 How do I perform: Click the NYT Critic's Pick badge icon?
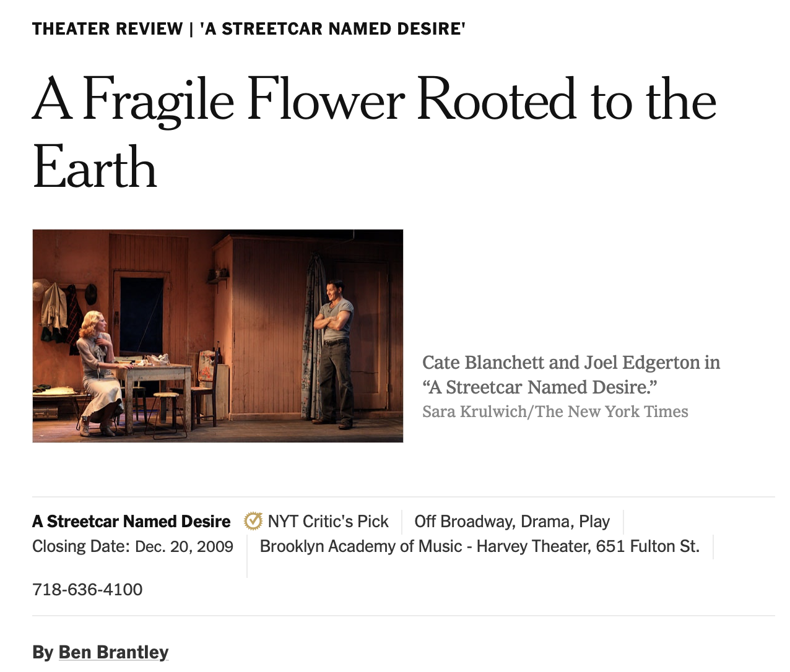click(253, 521)
